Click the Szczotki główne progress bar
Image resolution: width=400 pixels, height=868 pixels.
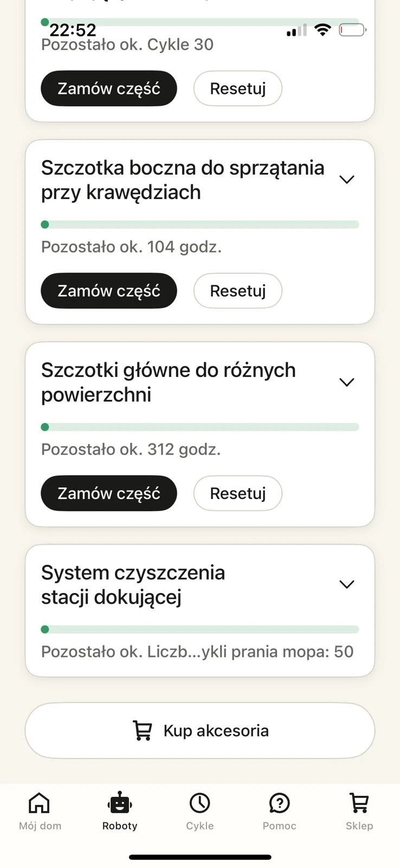coord(200,427)
